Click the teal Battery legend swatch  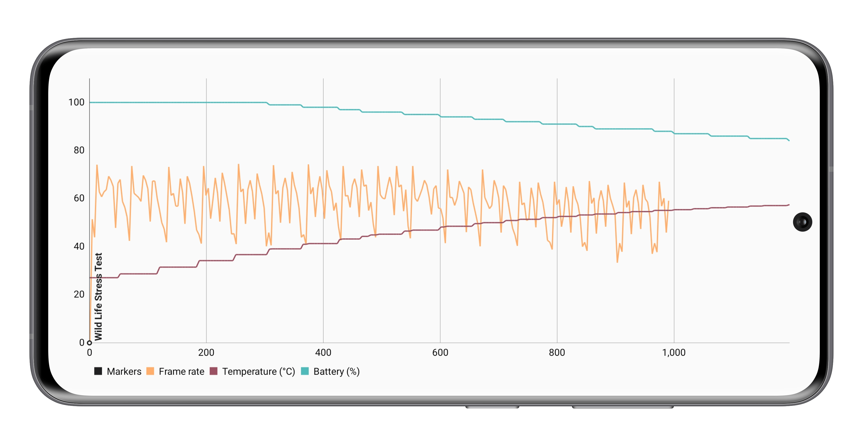[305, 371]
